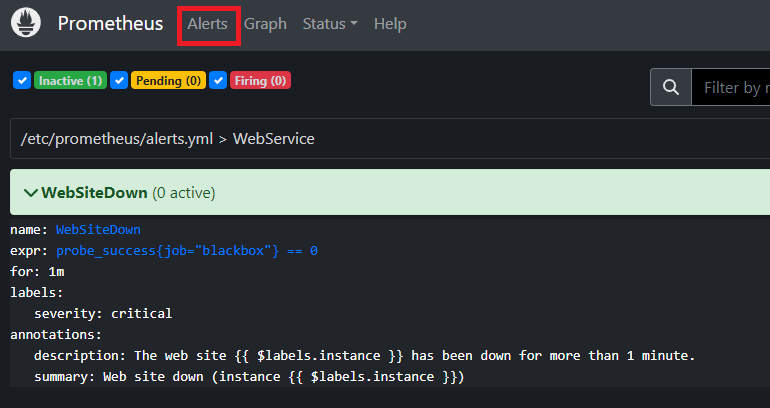Viewport: 770px width, 408px height.
Task: Toggle the Pending alerts checkbox
Action: tap(120, 80)
